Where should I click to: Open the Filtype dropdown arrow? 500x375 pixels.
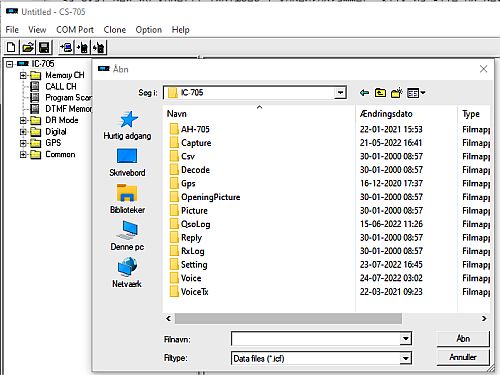coord(405,358)
